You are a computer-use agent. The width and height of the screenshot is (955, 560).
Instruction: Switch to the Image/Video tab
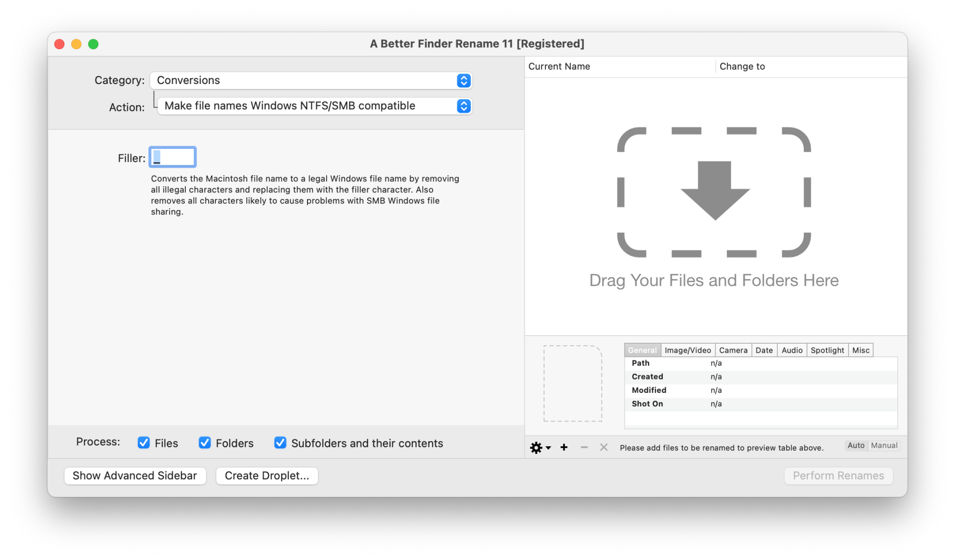click(687, 349)
